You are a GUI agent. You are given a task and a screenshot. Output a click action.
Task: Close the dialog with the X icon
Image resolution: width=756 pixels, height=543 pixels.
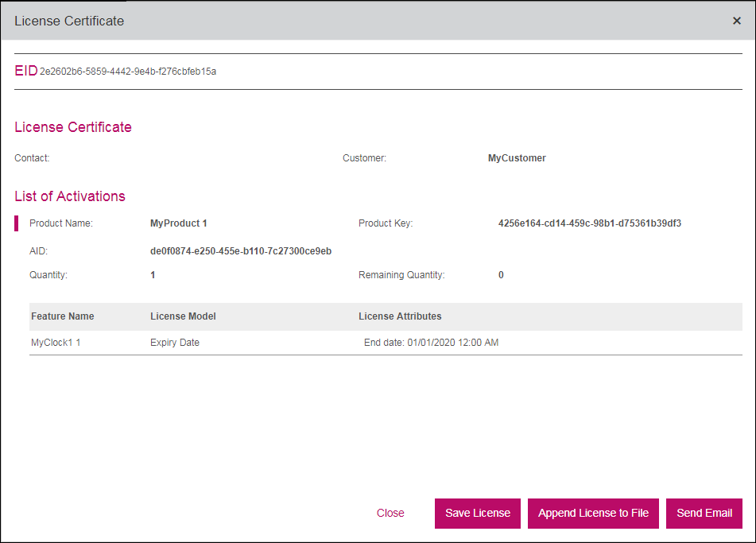tap(736, 21)
